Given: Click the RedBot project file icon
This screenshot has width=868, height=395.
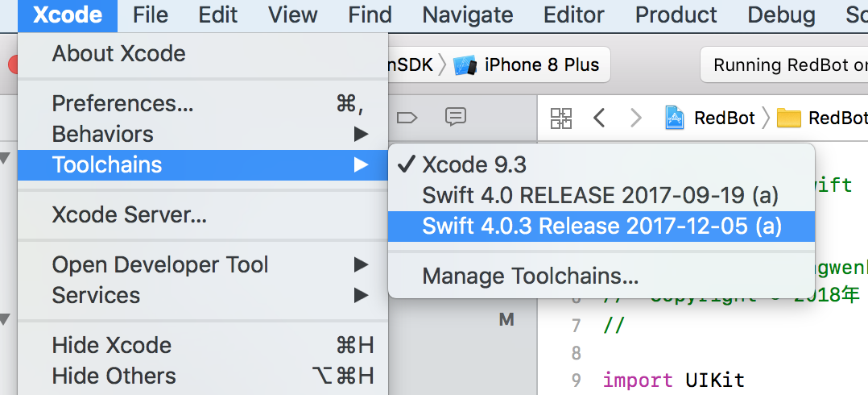Looking at the screenshot, I should pos(674,118).
